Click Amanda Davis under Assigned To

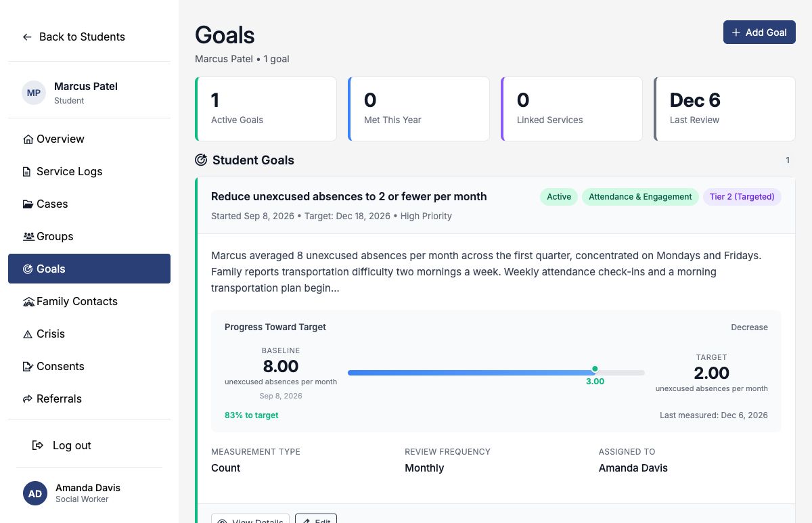click(x=633, y=468)
